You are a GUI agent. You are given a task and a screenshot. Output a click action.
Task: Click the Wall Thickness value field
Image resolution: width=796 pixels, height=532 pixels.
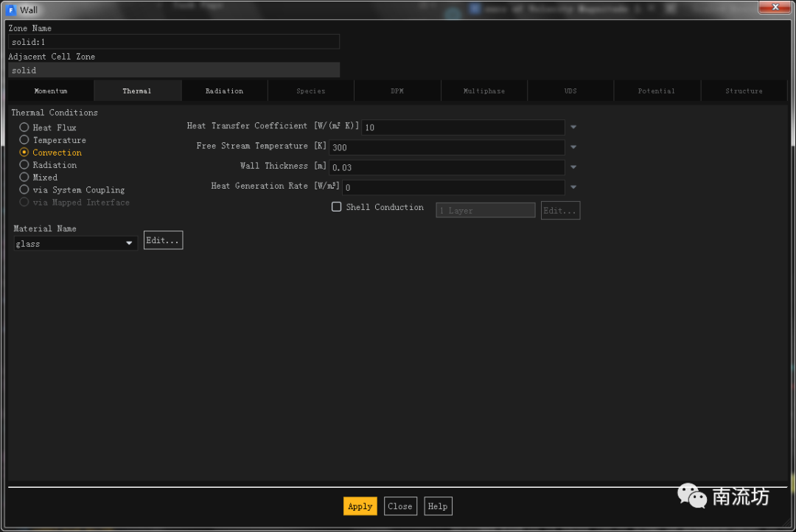446,167
